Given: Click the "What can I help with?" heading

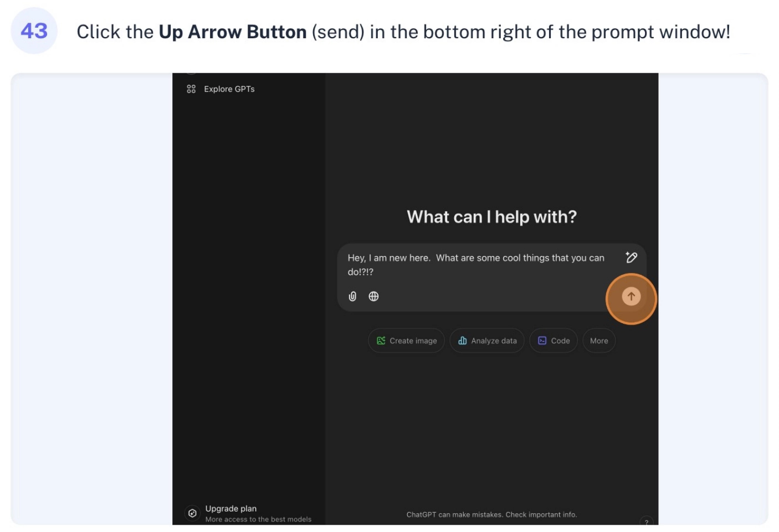Looking at the screenshot, I should (492, 217).
